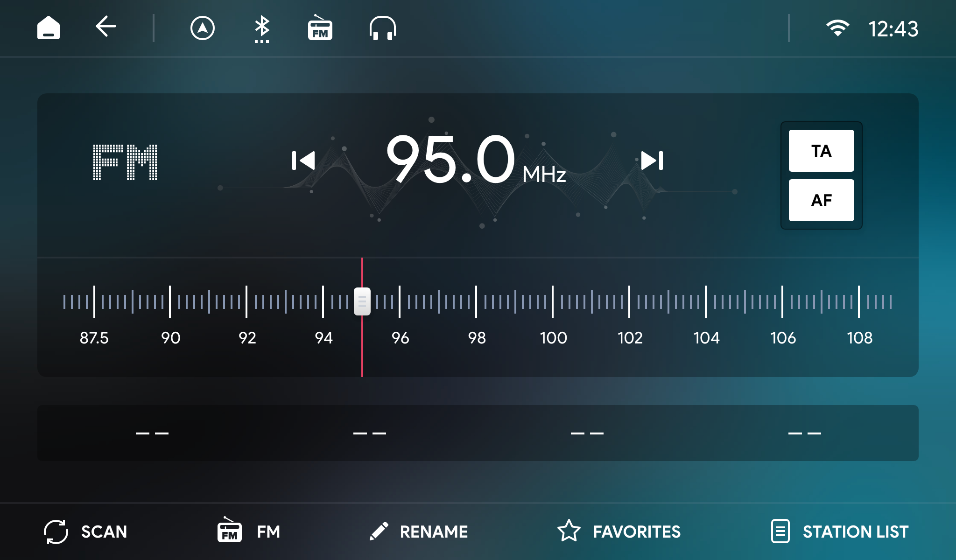Start a station SCAN
The width and height of the screenshot is (956, 560).
click(85, 532)
